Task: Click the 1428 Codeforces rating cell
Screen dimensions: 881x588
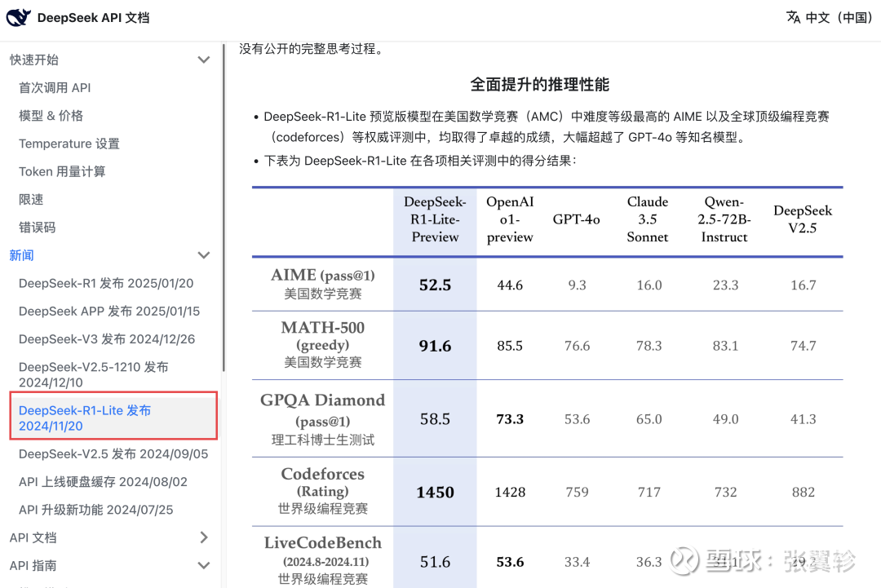Action: pos(510,492)
